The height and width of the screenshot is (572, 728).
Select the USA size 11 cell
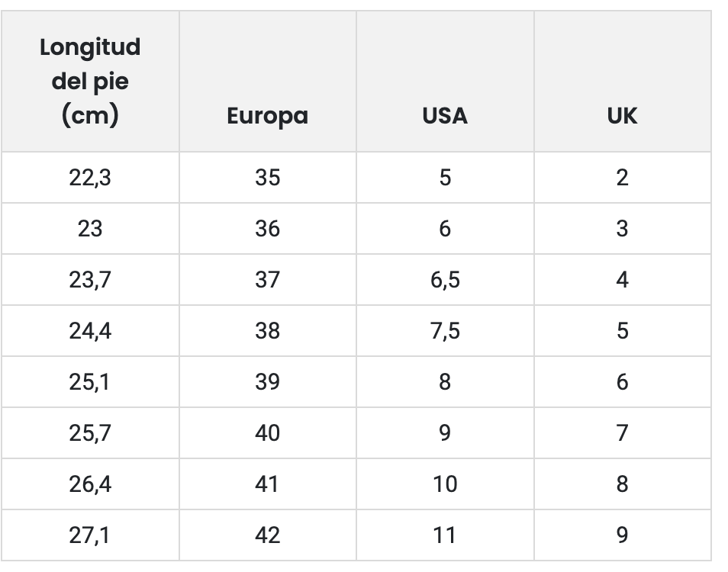tap(445, 535)
